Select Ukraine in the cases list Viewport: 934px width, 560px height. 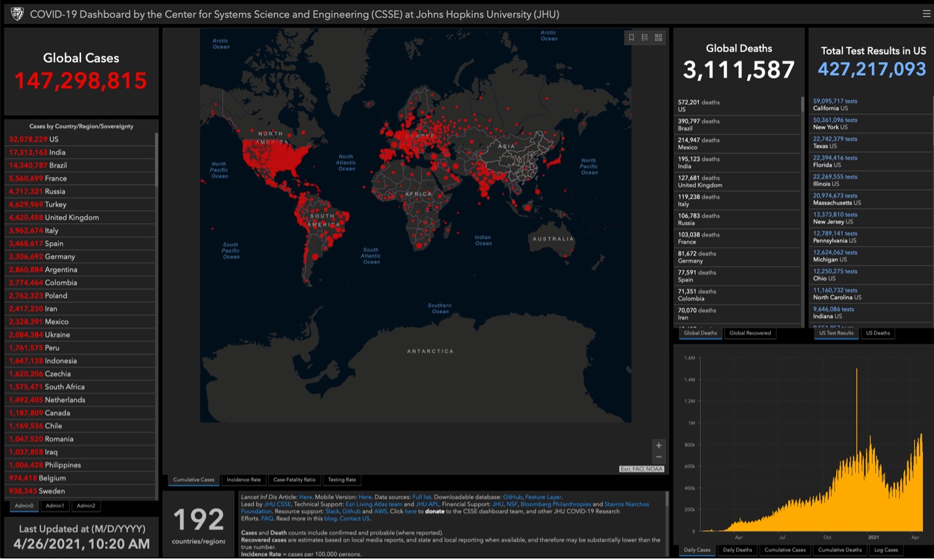81,335
